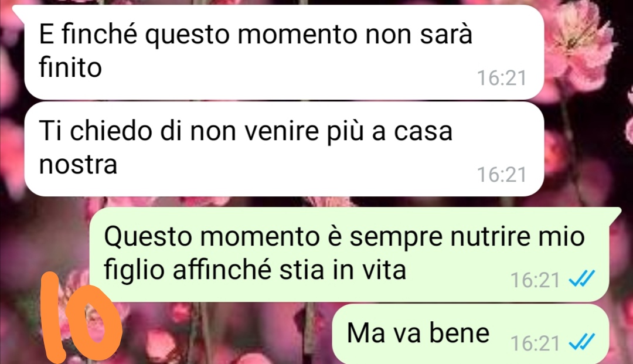Click 16:21 timestamp beside "Ma va bene"

click(535, 343)
